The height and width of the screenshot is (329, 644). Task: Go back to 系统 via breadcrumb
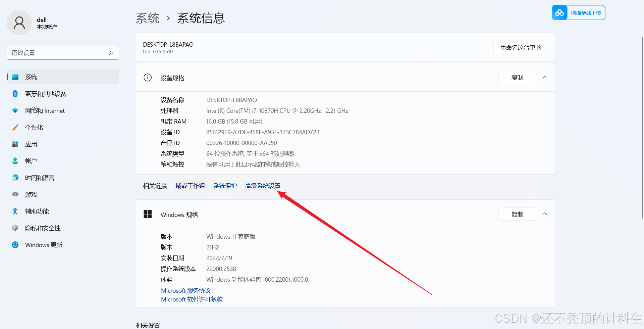pyautogui.click(x=148, y=18)
